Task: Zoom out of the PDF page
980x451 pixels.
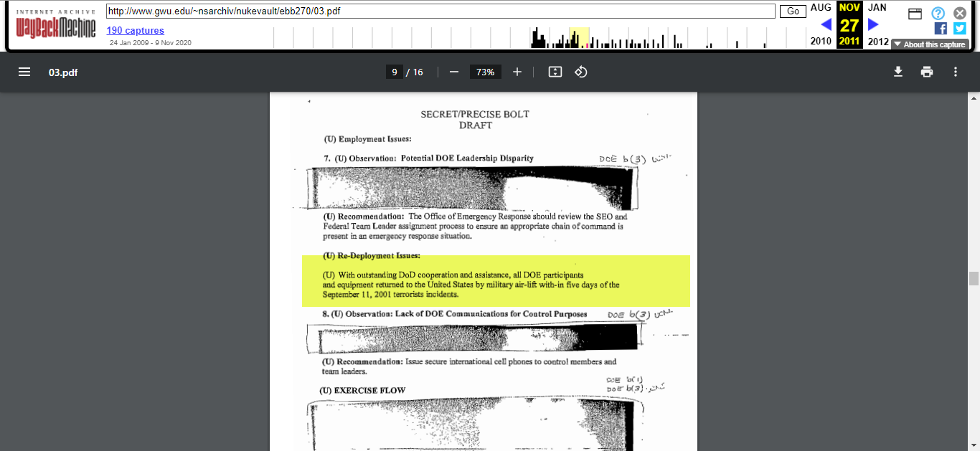Action: [x=453, y=72]
